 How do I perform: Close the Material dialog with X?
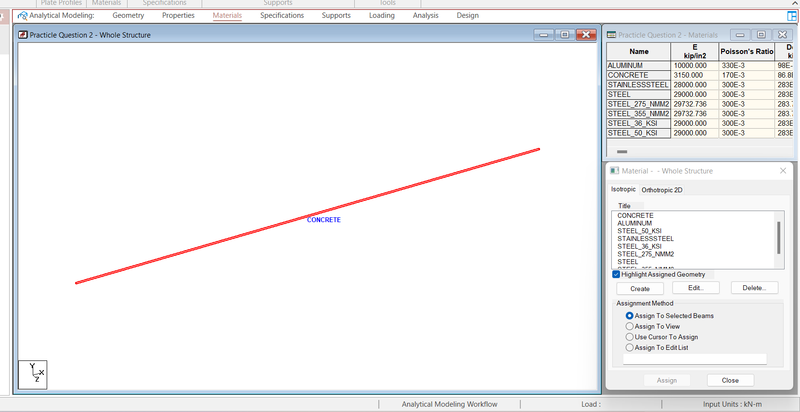[783, 171]
